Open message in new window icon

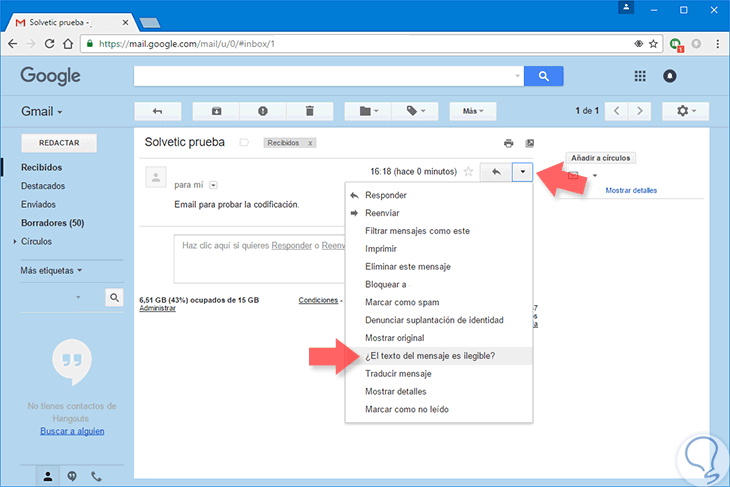pyautogui.click(x=529, y=143)
